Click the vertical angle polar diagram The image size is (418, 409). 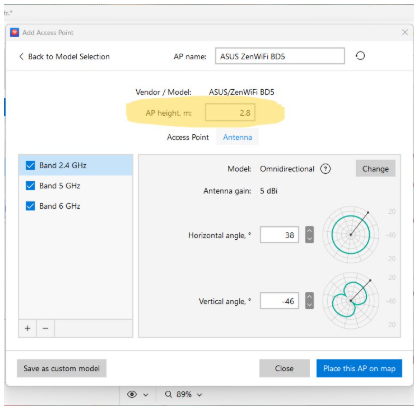(x=351, y=301)
